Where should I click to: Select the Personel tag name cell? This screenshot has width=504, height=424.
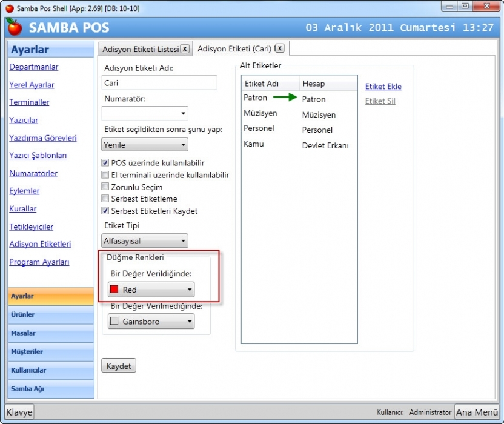[259, 128]
